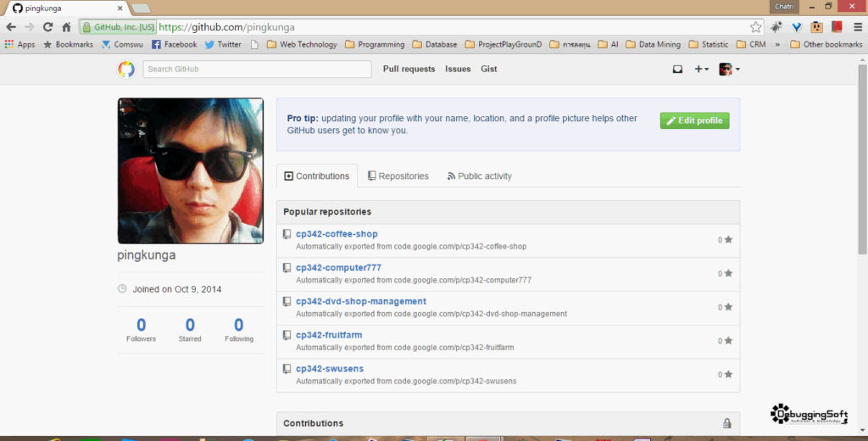Image resolution: width=868 pixels, height=441 pixels.
Task: Open a new tab with the tab button
Action: click(x=141, y=8)
